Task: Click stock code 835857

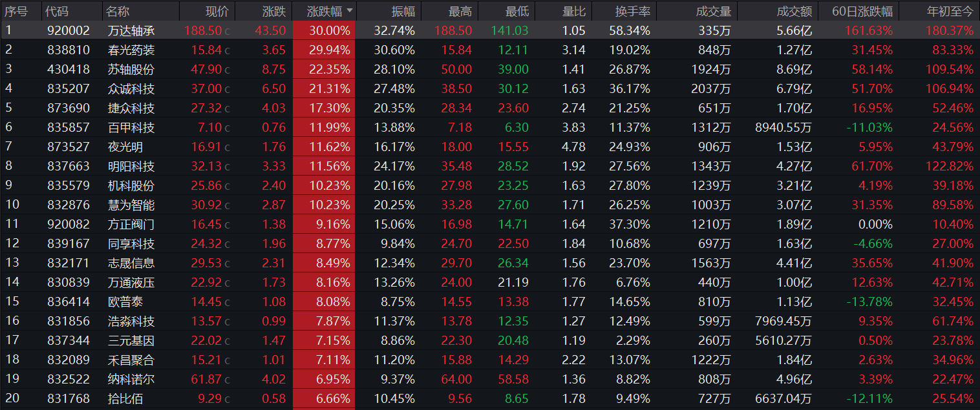Action: [69, 127]
